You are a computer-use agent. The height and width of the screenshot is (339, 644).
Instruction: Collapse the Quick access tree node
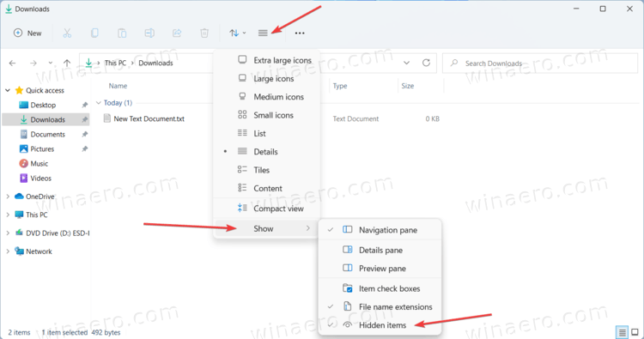tap(8, 90)
